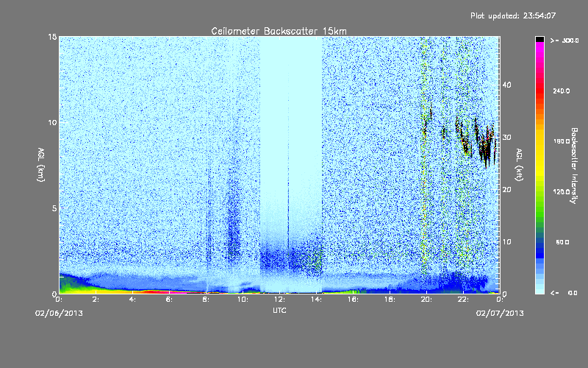The image size is (588, 368).
Task: Click the 30 tick on the kft axis
Action: click(x=506, y=138)
